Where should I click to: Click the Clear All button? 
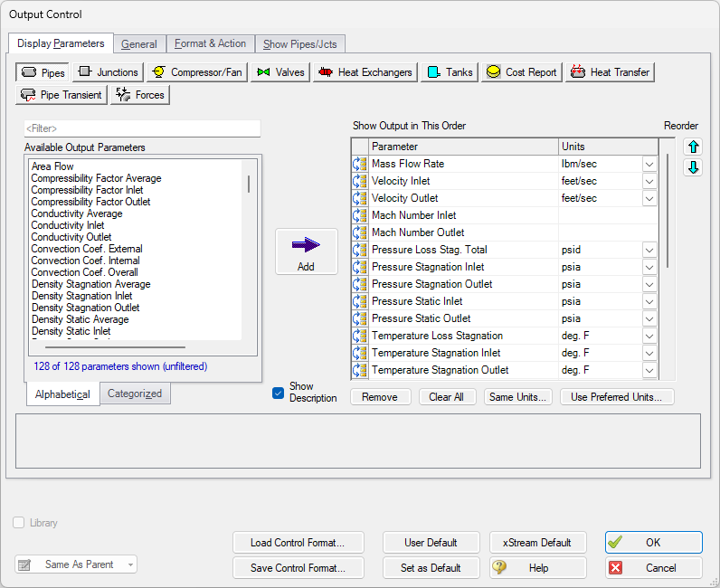coord(446,397)
